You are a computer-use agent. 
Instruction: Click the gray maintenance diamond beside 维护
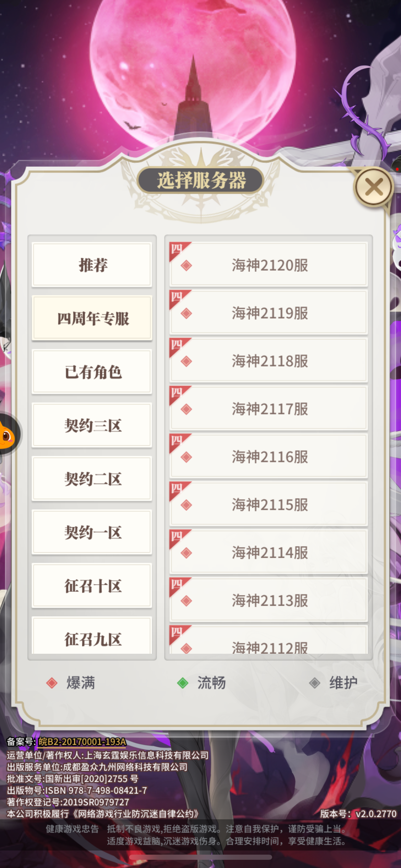pyautogui.click(x=315, y=683)
